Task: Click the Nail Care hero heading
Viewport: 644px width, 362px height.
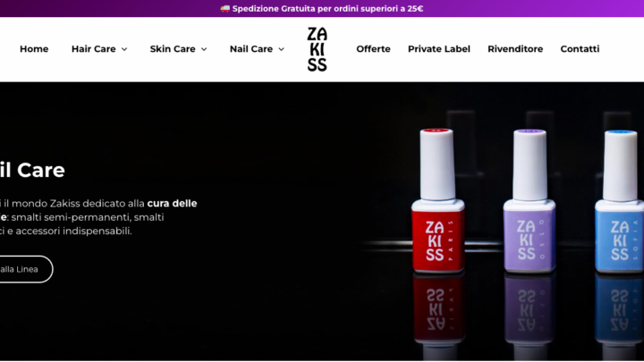Action: (x=32, y=170)
